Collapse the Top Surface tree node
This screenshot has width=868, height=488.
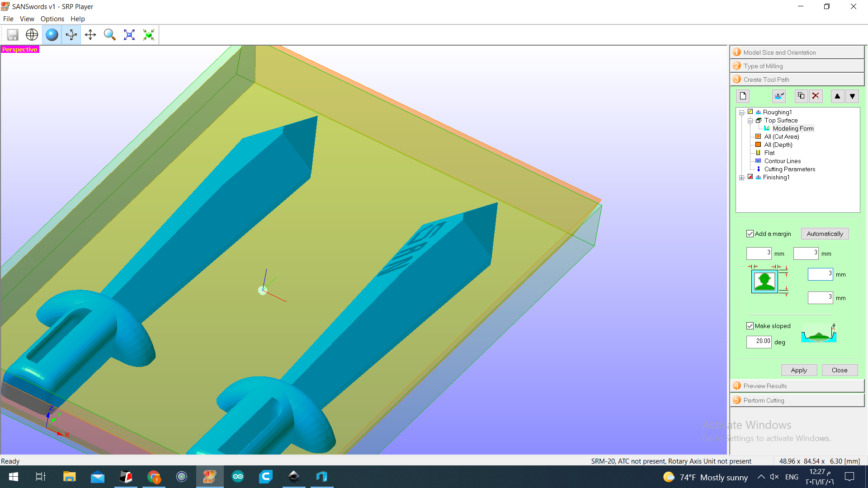(x=750, y=121)
